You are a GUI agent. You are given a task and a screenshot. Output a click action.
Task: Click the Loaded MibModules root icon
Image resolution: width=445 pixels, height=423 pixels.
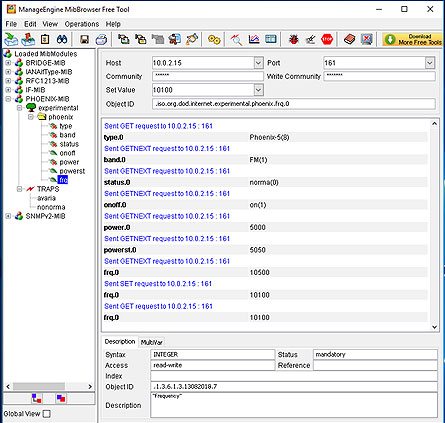click(x=8, y=54)
